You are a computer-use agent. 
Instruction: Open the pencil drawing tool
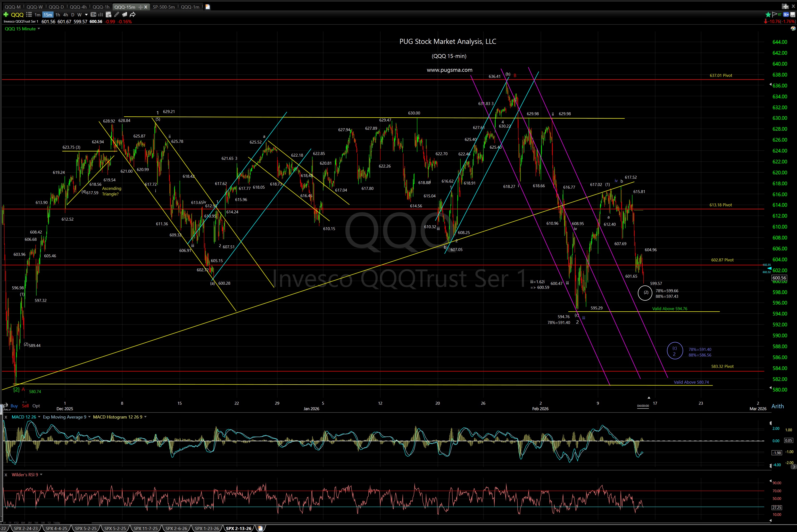tap(117, 15)
